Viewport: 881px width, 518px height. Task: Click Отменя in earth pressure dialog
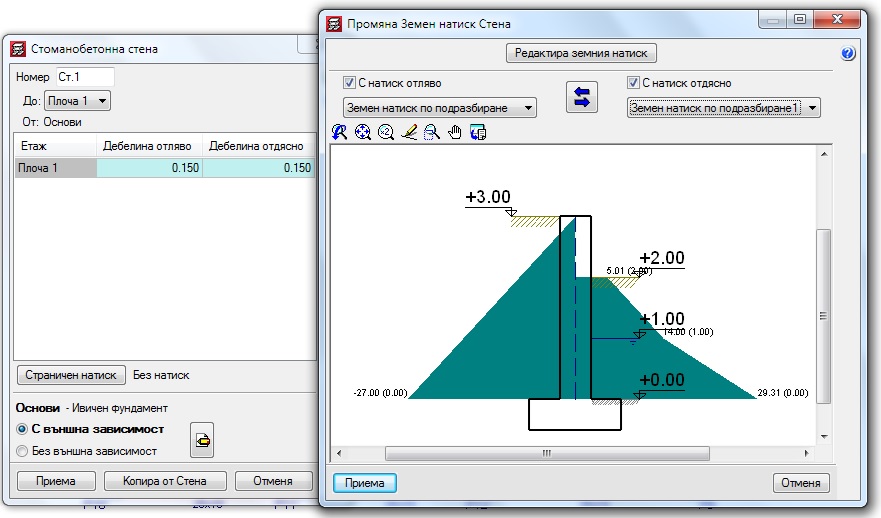801,483
